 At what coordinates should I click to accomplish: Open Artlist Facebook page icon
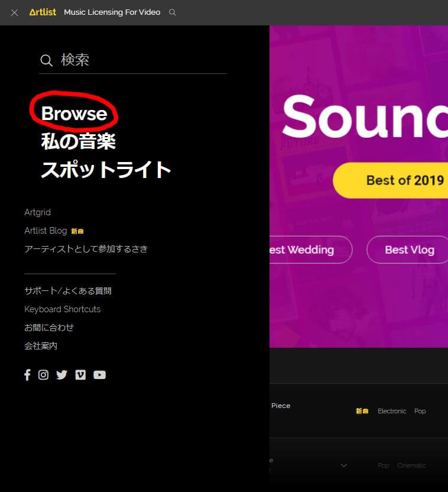(x=27, y=375)
